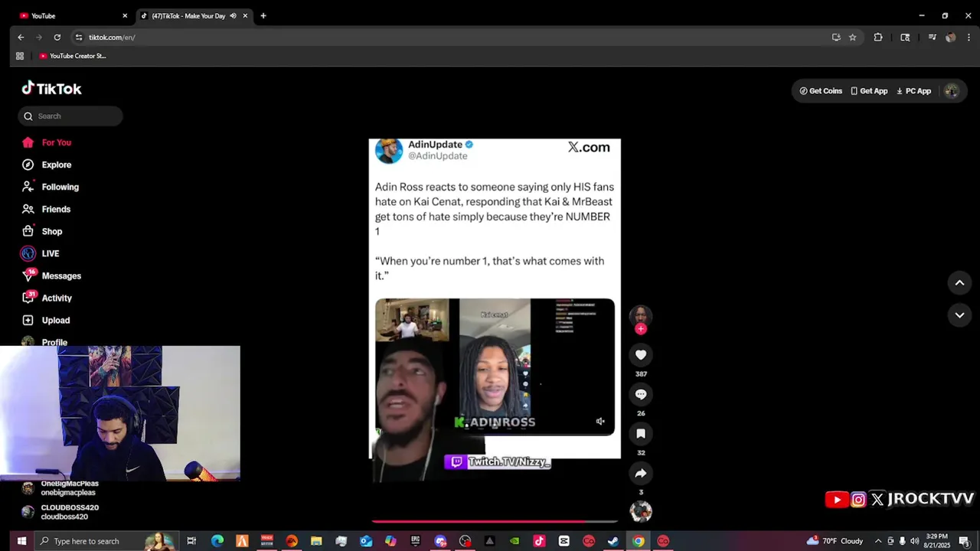Viewport: 980px width, 551px height.
Task: Reload the TikTok page
Action: coord(57,37)
